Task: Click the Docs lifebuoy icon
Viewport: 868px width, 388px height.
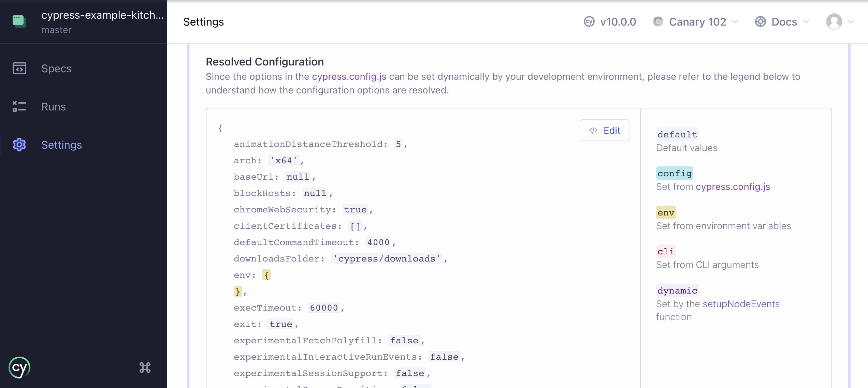Action: click(x=760, y=22)
